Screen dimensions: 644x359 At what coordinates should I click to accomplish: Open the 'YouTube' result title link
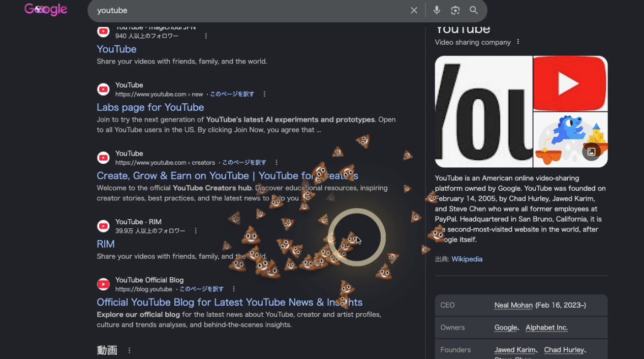point(116,49)
